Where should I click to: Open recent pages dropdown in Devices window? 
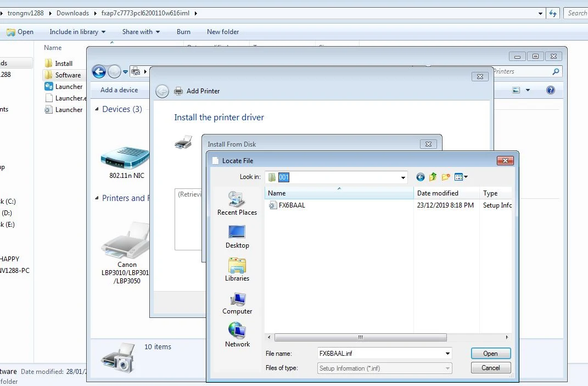pos(125,71)
